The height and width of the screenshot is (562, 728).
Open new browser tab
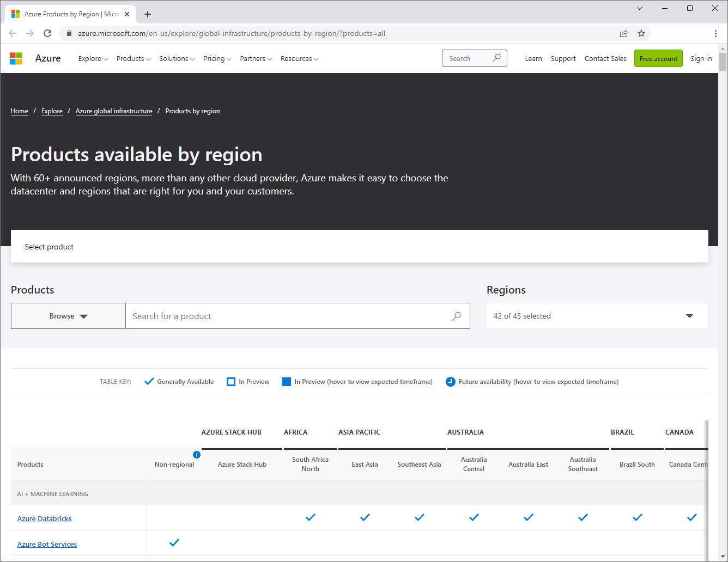click(x=148, y=14)
